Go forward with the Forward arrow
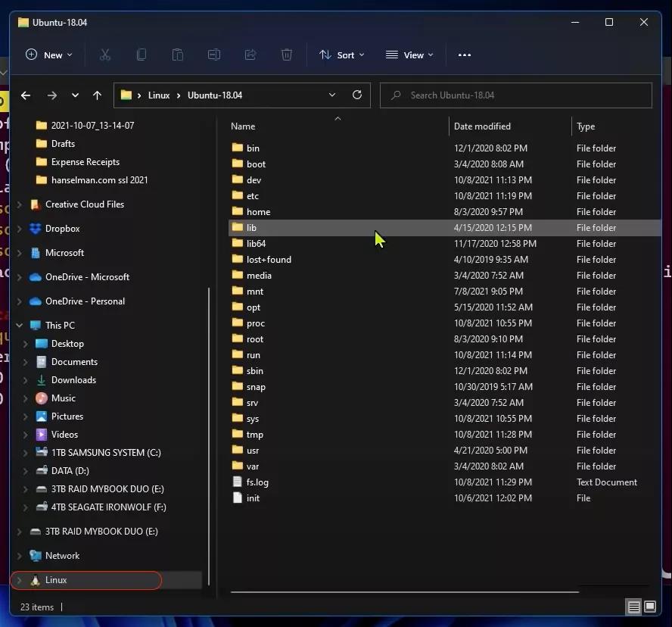Screen dimensions: 672x627 [x=52, y=95]
